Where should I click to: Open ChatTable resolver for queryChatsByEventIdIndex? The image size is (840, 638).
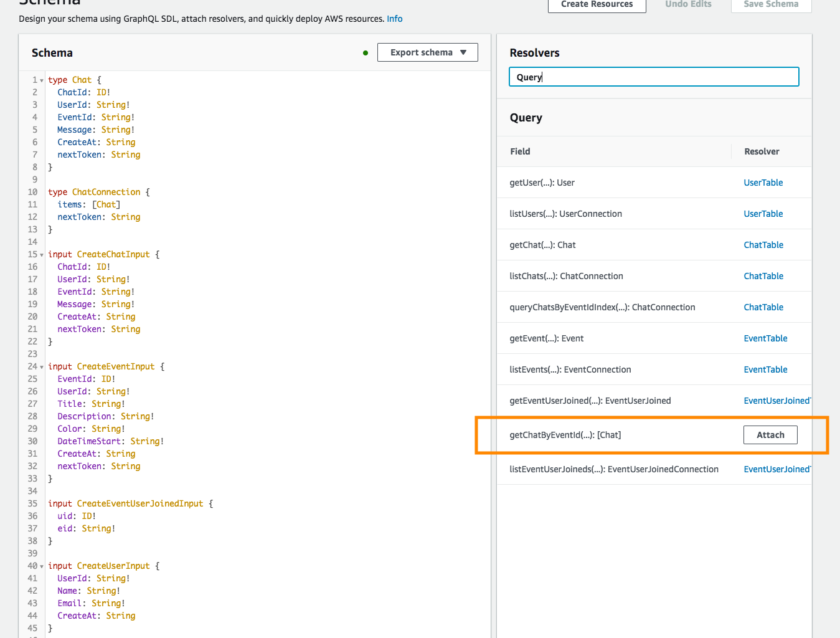tap(763, 307)
